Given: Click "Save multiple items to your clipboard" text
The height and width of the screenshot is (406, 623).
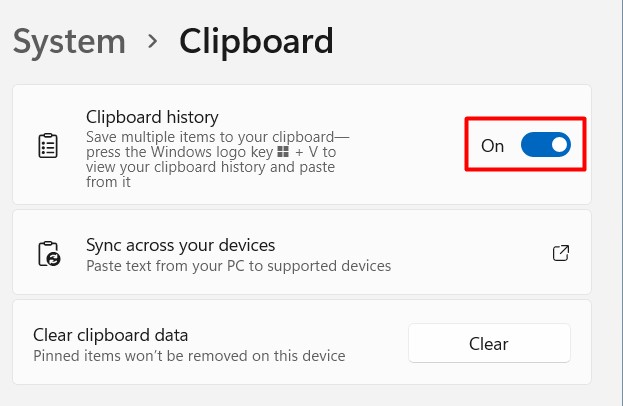Looking at the screenshot, I should [218, 136].
